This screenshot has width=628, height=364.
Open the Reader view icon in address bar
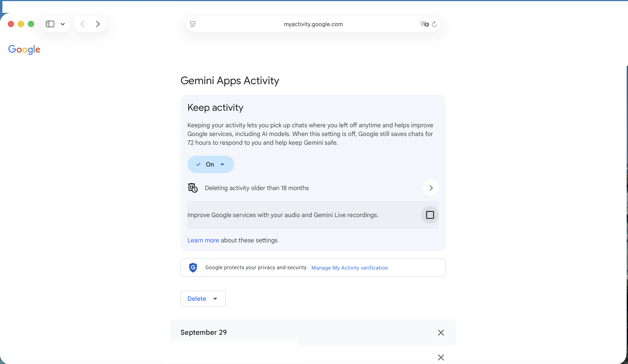click(193, 24)
